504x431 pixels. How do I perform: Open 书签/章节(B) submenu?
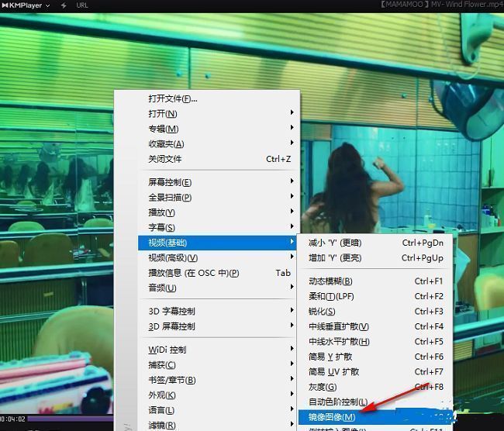pos(218,380)
